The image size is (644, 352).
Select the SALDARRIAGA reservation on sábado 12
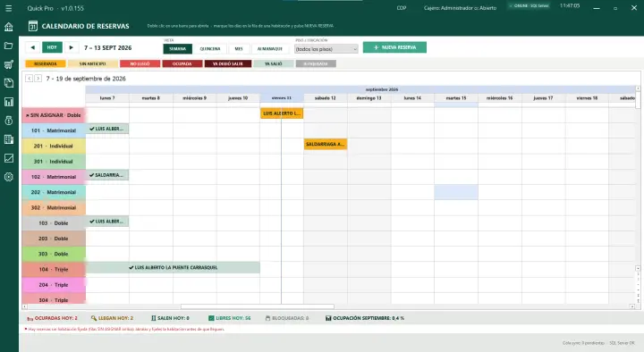326,145
